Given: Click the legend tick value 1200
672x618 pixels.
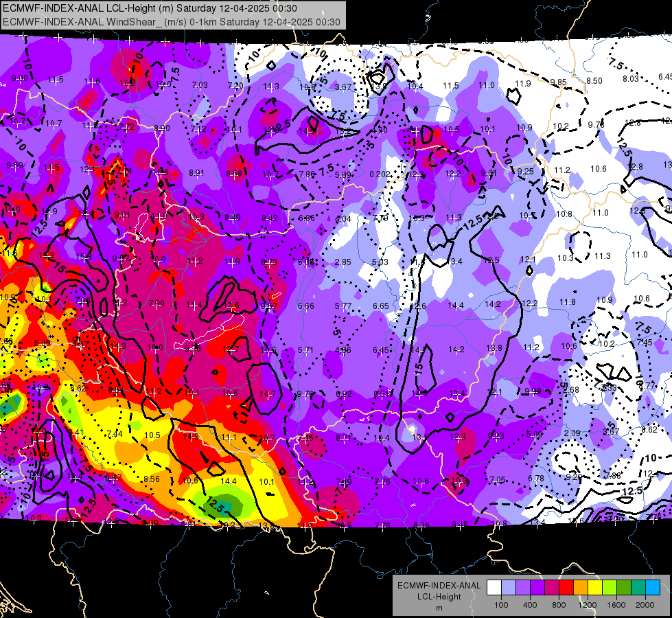Looking at the screenshot, I should coord(588,605).
